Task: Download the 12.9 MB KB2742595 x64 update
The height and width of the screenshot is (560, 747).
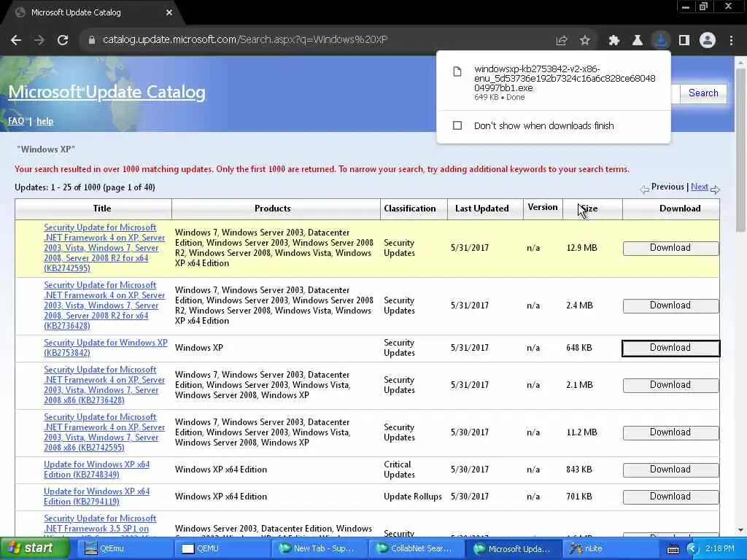Action: click(x=670, y=248)
